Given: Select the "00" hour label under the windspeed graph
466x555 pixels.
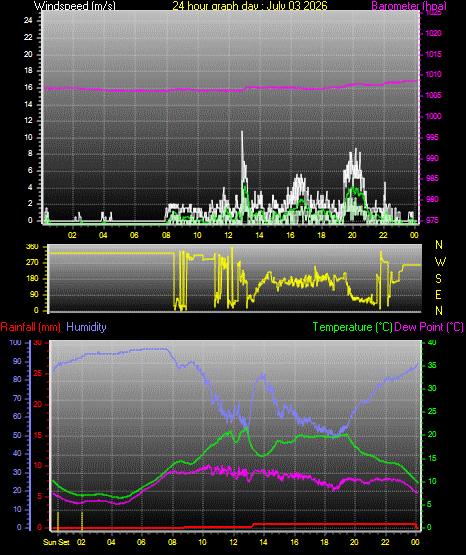Looking at the screenshot, I should click(x=414, y=235).
